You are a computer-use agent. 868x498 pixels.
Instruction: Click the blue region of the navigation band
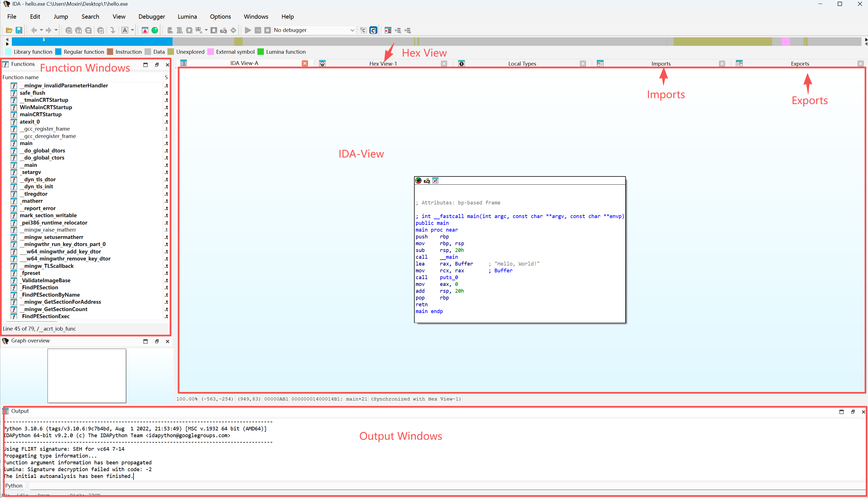pos(103,42)
